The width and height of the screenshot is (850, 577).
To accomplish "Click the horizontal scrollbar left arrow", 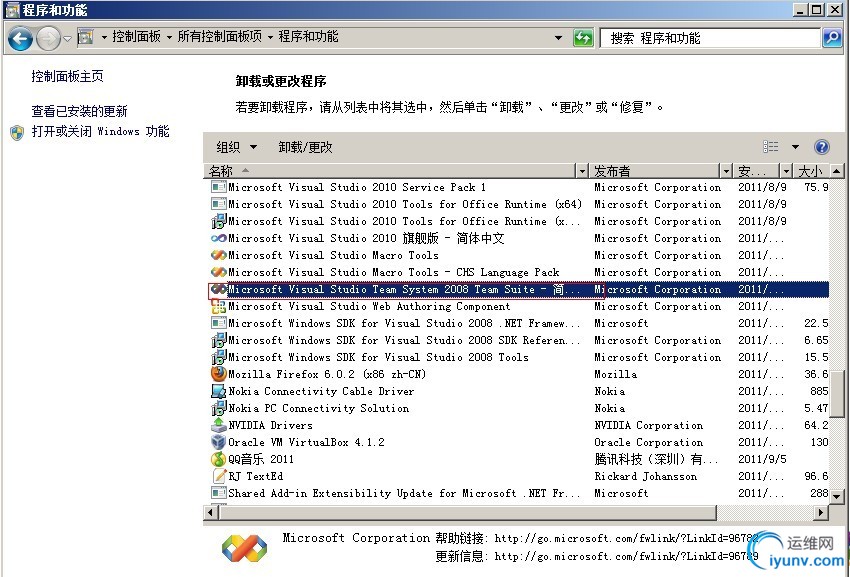I will pos(210,512).
